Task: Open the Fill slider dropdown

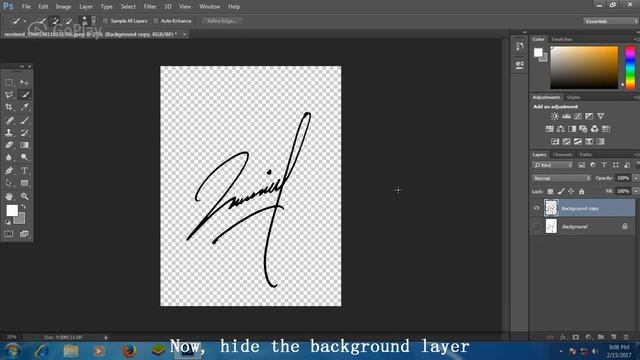Action: pyautogui.click(x=636, y=191)
